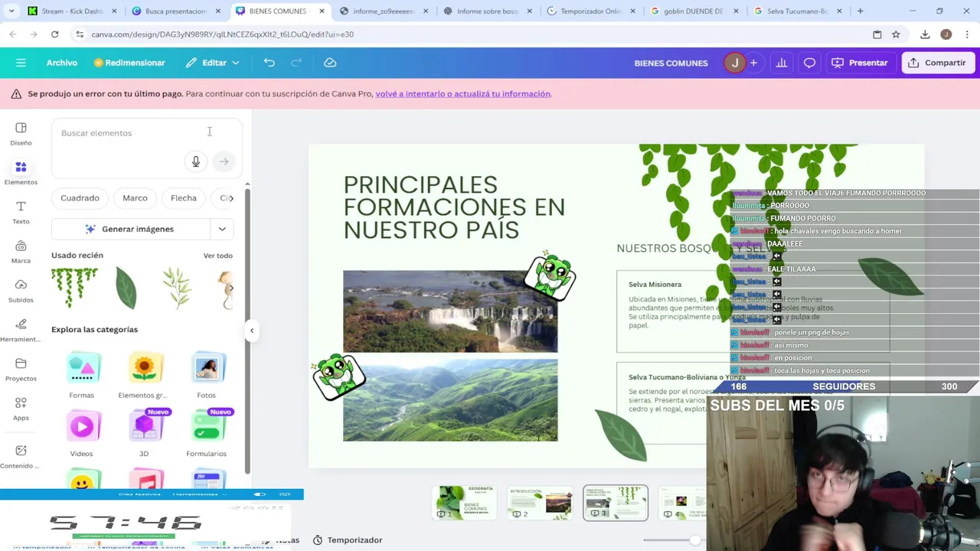Select slide 3 thumbnail in filmstrip
Viewport: 980px width, 551px height.
pyautogui.click(x=616, y=503)
